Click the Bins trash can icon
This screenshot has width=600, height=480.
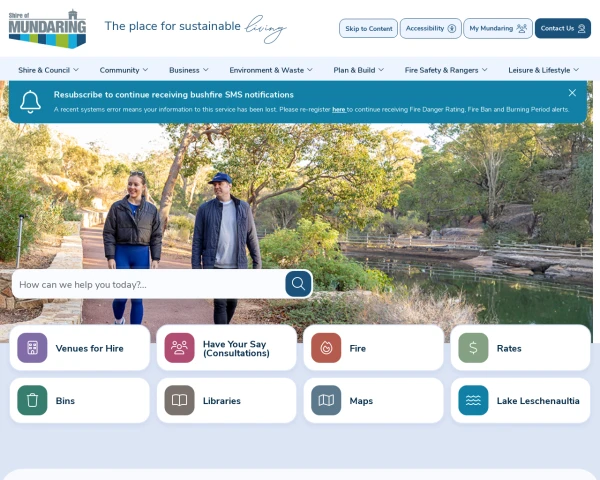click(32, 400)
